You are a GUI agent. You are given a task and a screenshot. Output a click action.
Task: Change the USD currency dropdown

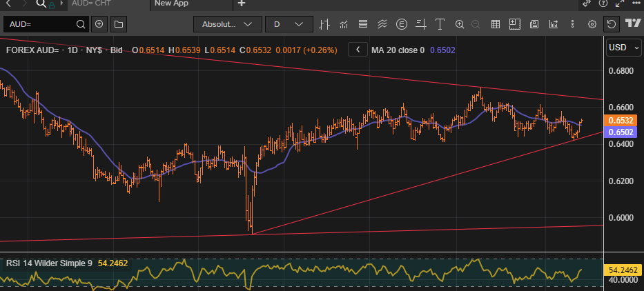624,48
